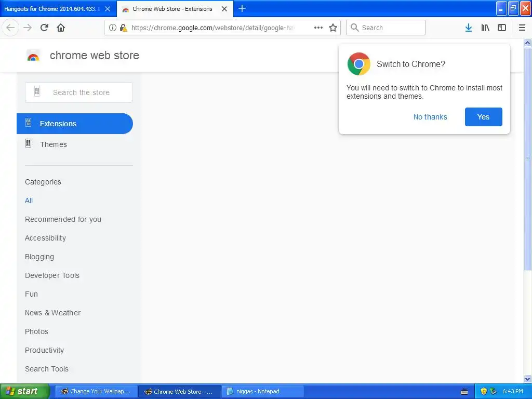Screen dimensions: 532x399
Task: Go back to the previous page
Action: tap(10, 28)
